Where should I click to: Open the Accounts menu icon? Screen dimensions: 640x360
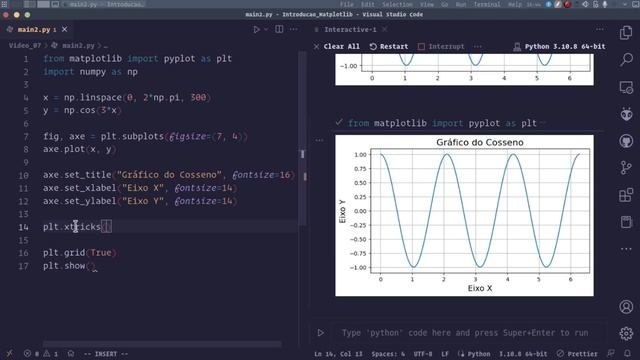tap(626, 307)
